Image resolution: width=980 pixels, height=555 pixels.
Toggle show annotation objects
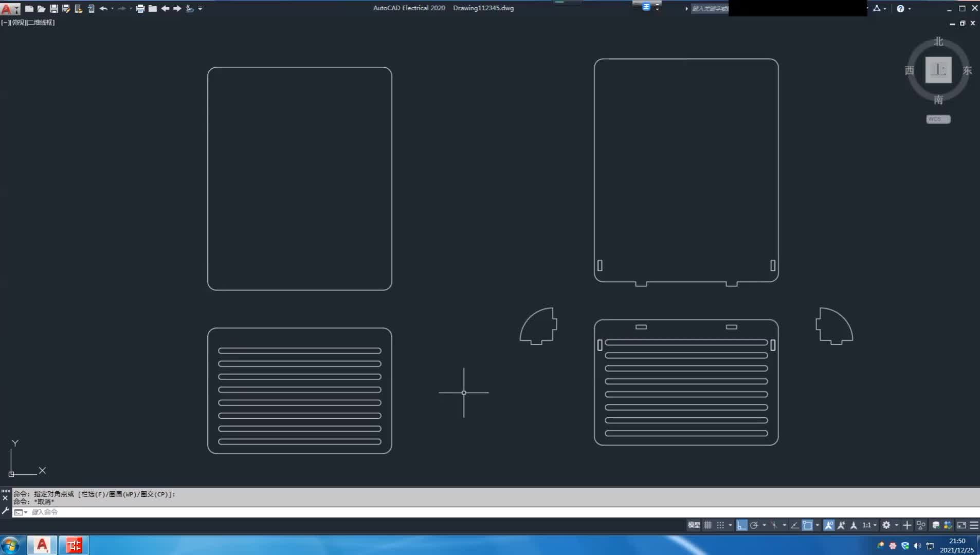pos(829,525)
